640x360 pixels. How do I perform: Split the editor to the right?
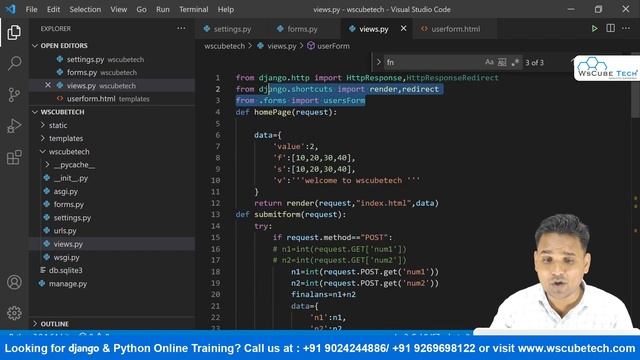[x=610, y=29]
